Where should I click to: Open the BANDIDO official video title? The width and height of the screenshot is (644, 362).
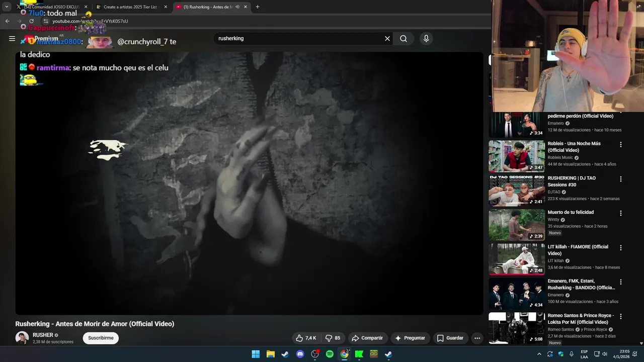[581, 284]
